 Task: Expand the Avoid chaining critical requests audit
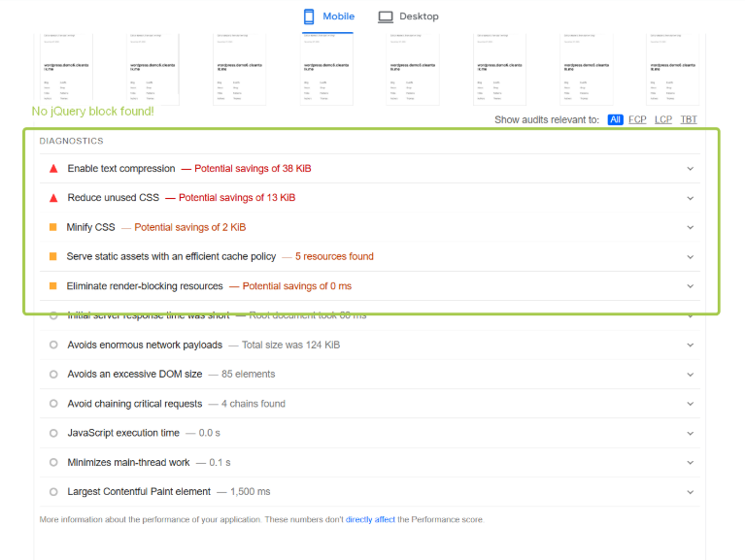click(691, 404)
